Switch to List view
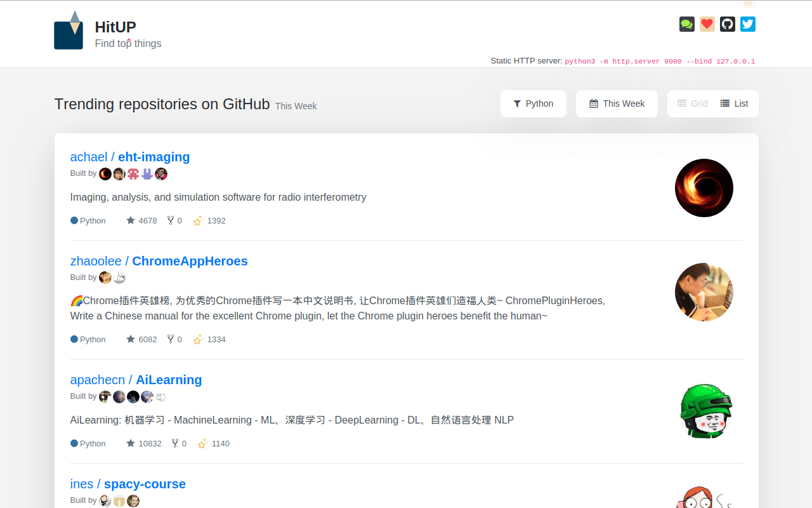Screen dimensions: 812x508 click(735, 104)
